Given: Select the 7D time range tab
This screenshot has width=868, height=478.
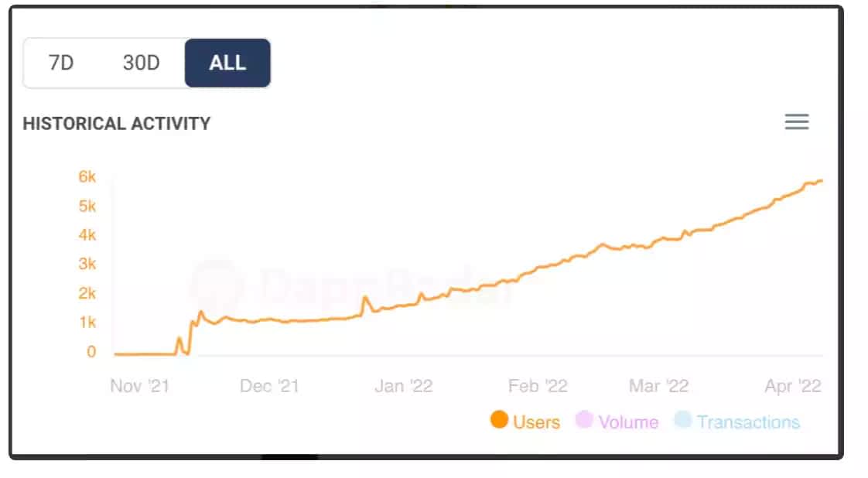Looking at the screenshot, I should (x=61, y=63).
